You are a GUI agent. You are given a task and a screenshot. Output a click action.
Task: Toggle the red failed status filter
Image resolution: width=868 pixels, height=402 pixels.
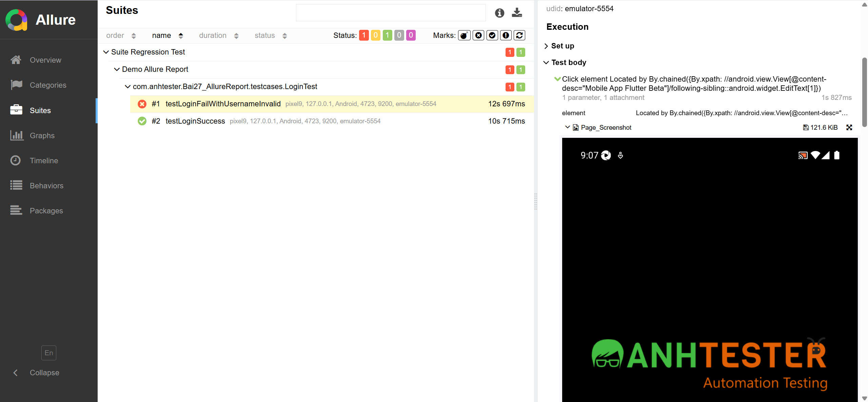click(364, 35)
